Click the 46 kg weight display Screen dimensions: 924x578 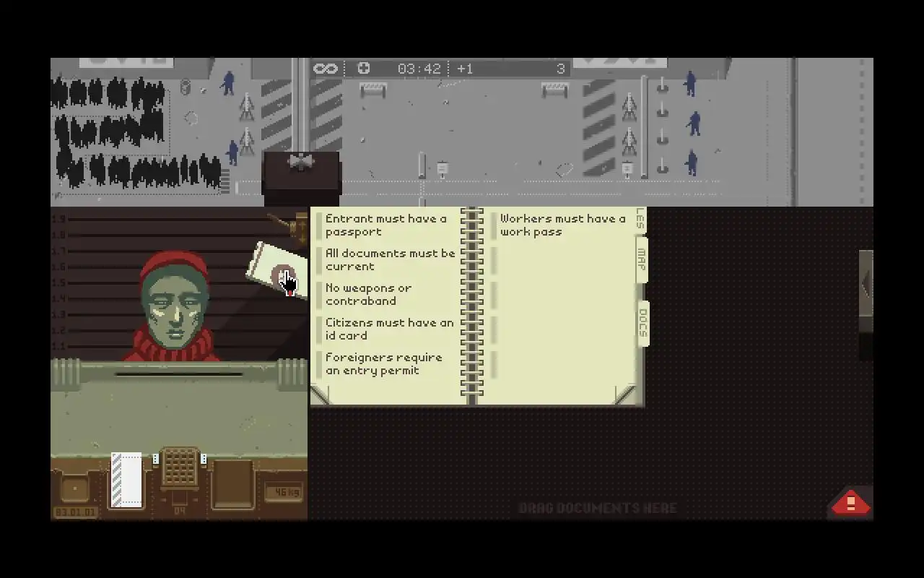[x=284, y=492]
